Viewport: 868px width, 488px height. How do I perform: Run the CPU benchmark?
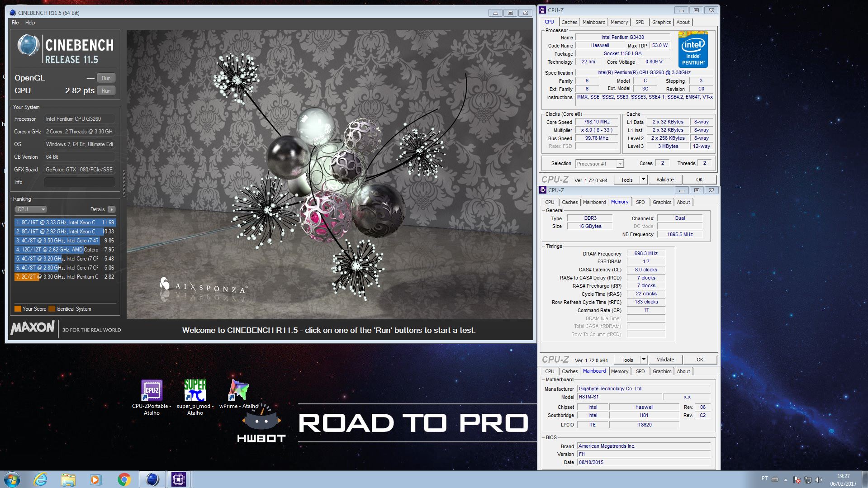point(106,90)
